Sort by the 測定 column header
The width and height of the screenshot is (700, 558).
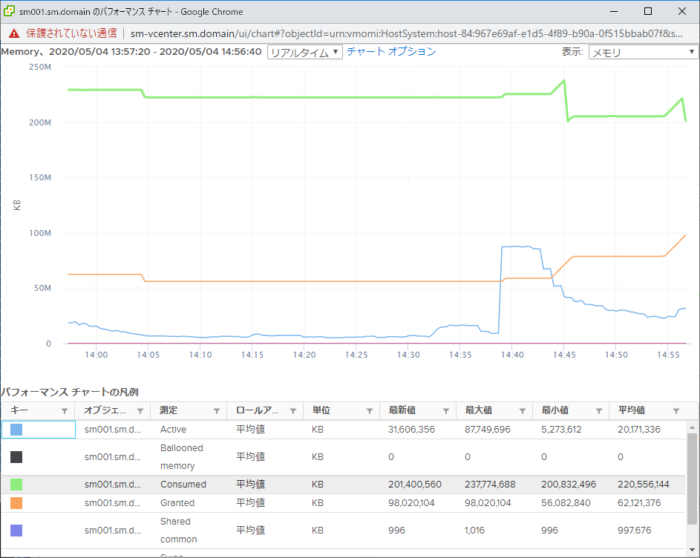[168, 410]
